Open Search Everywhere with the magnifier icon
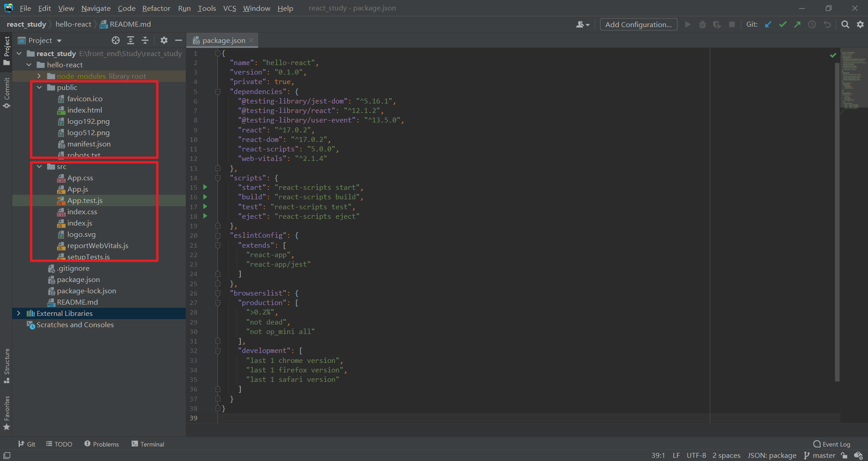 [845, 24]
